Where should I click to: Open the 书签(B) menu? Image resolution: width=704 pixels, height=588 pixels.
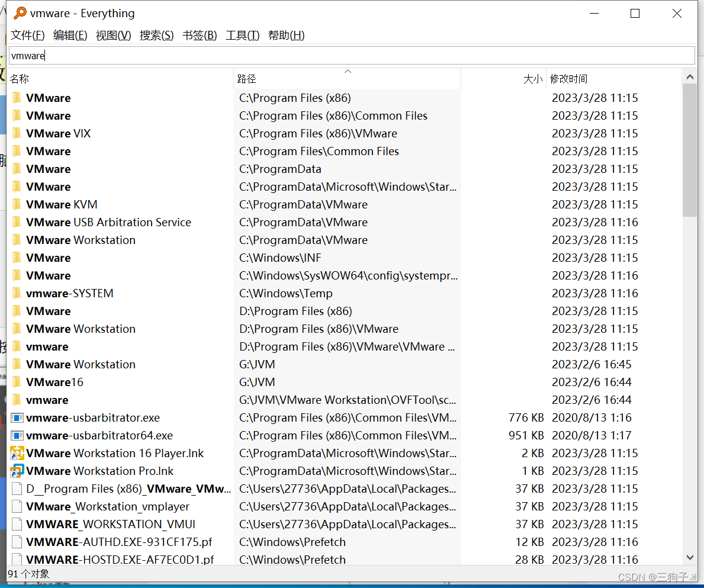coord(200,36)
